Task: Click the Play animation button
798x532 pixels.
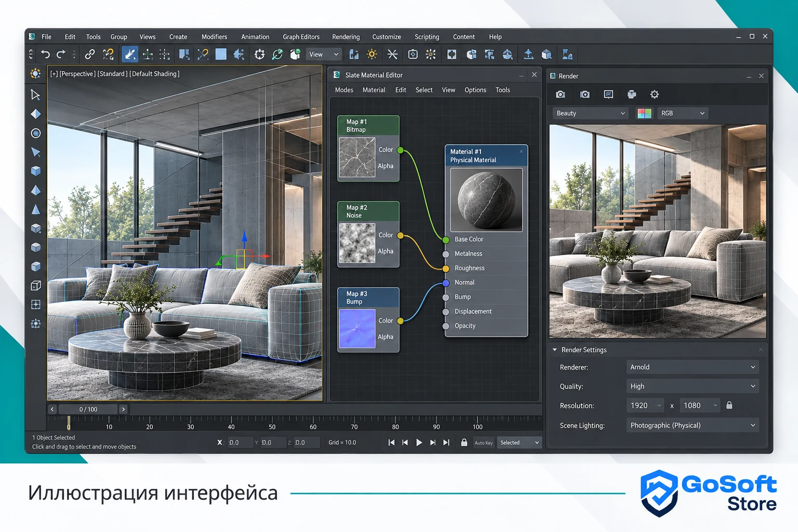Action: [419, 443]
